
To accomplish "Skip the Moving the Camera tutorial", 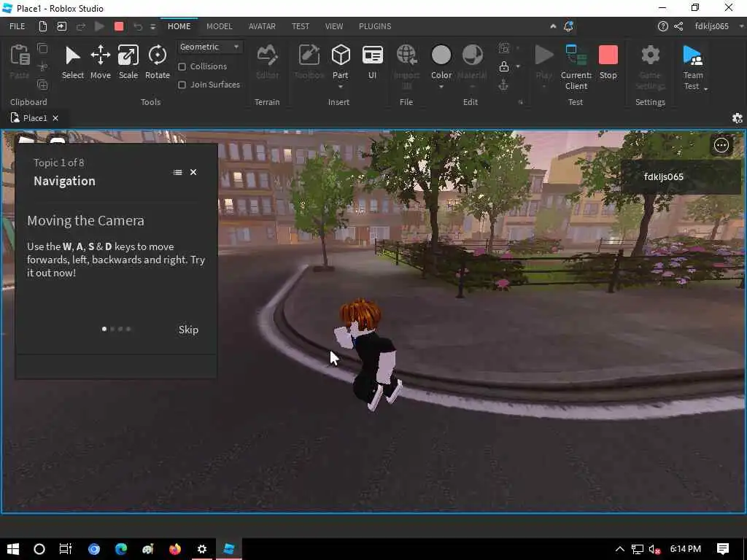I will [188, 330].
